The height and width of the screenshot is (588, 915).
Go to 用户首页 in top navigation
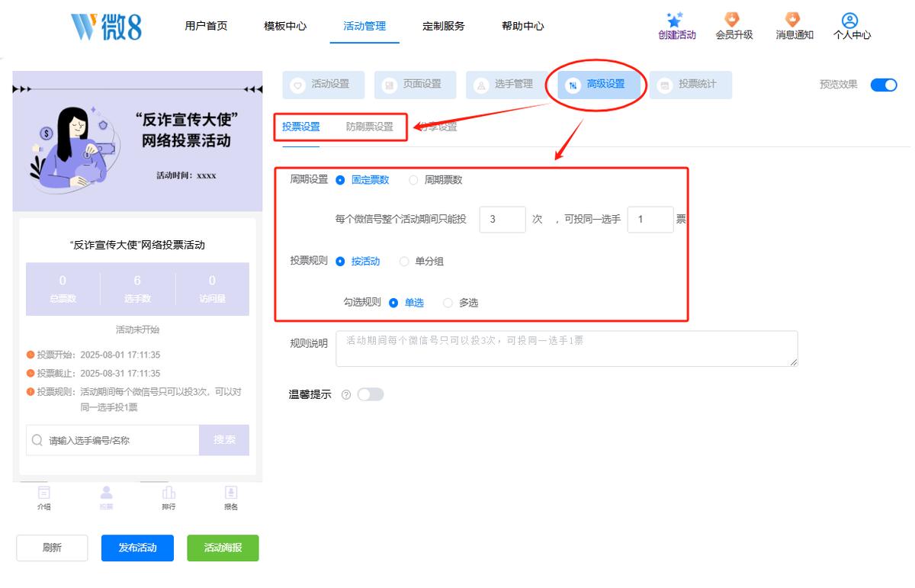pos(206,26)
